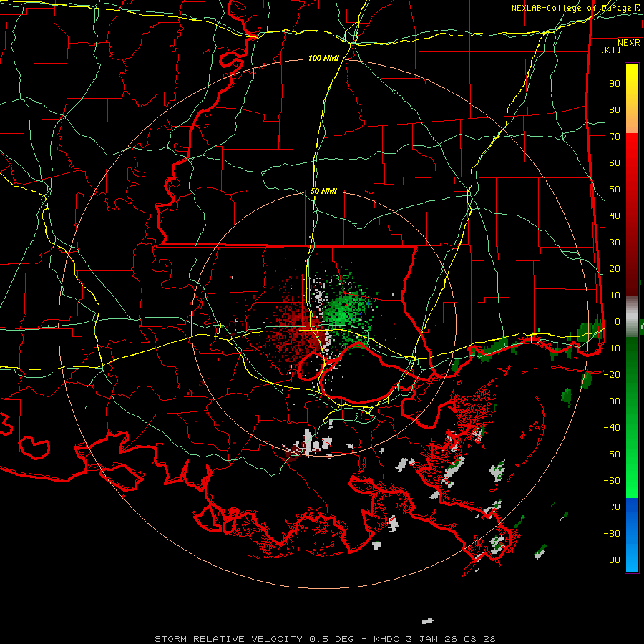This screenshot has height=644, width=644.
Task: Click the 50 NMI range ring label
Action: click(x=323, y=191)
